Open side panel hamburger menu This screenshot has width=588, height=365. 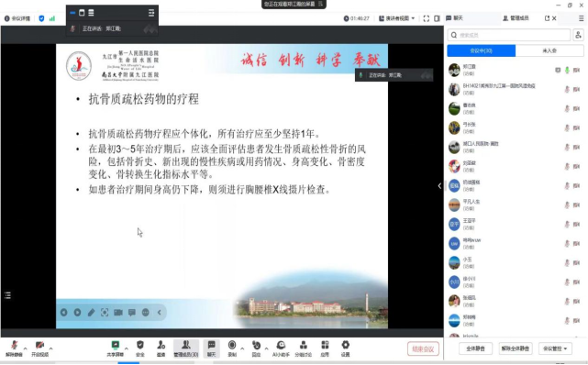tap(582, 18)
